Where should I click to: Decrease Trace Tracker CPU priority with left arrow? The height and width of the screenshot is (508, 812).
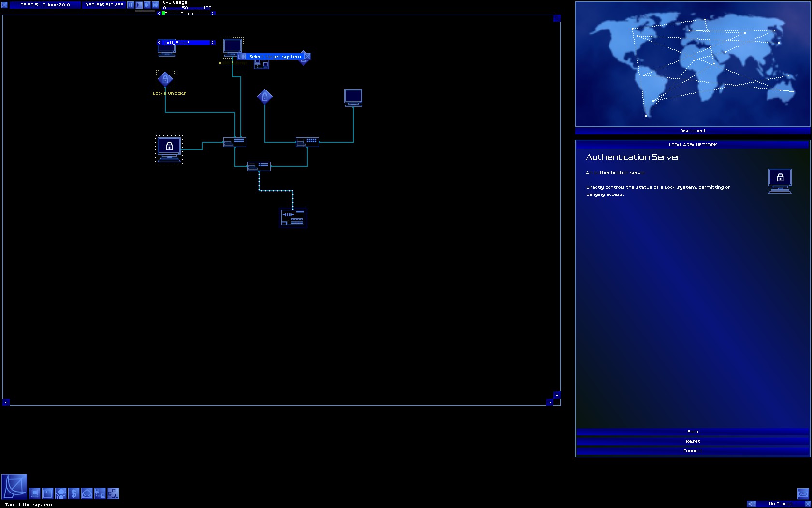click(x=159, y=14)
